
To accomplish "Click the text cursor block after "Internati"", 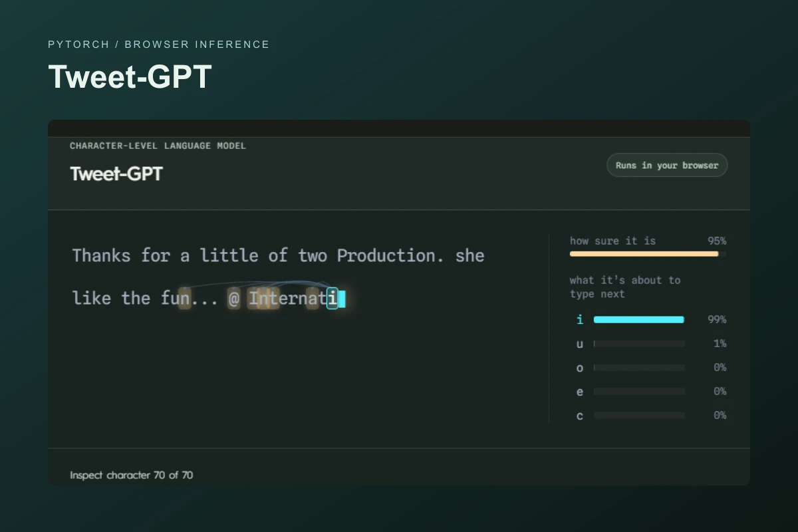I will (x=342, y=299).
